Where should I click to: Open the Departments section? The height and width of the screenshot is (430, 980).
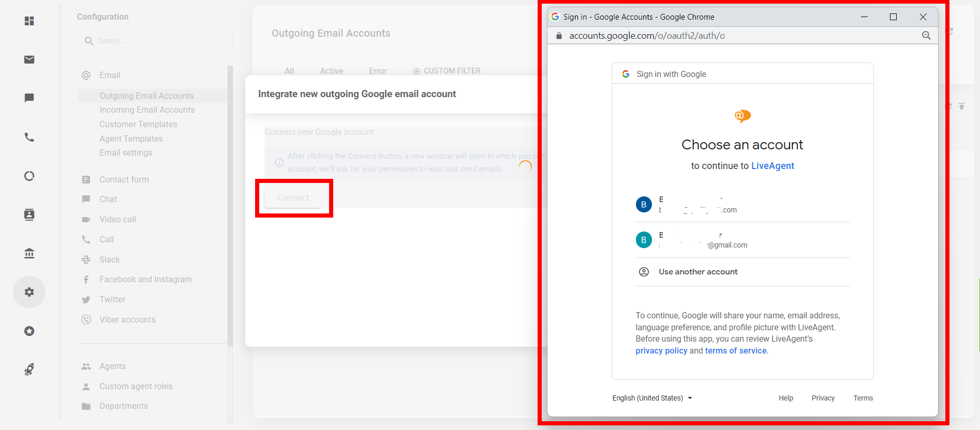pos(124,406)
